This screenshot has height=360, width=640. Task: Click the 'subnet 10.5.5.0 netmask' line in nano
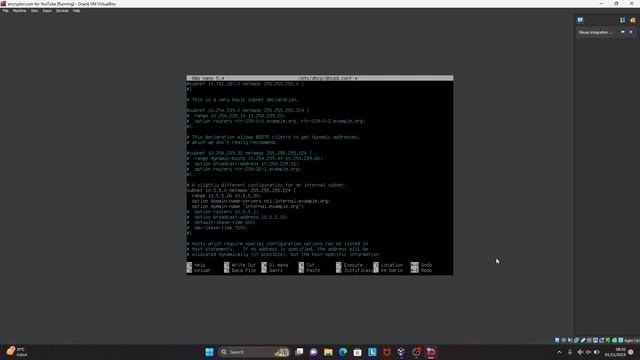click(x=241, y=190)
